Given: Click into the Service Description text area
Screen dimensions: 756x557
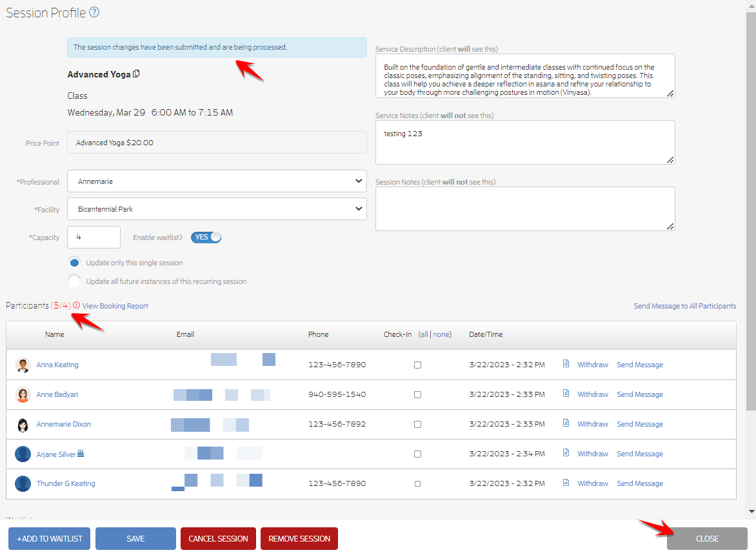Looking at the screenshot, I should click(x=525, y=76).
